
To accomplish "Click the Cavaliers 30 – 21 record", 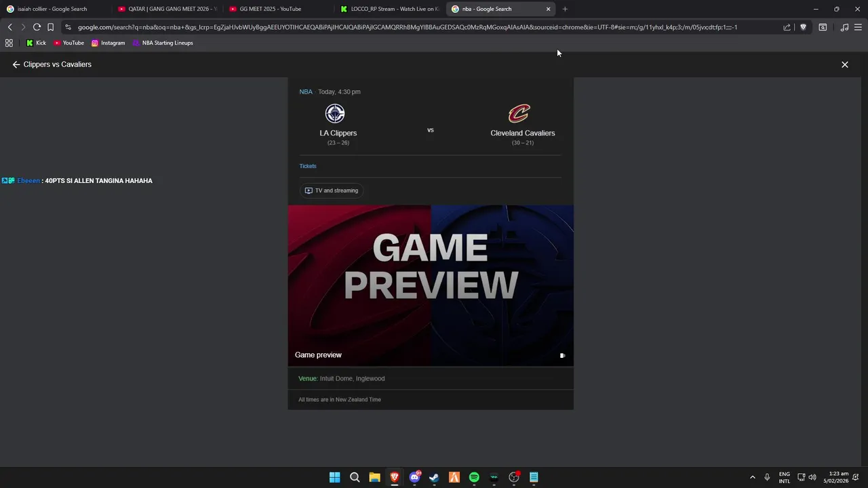I will coord(523,143).
